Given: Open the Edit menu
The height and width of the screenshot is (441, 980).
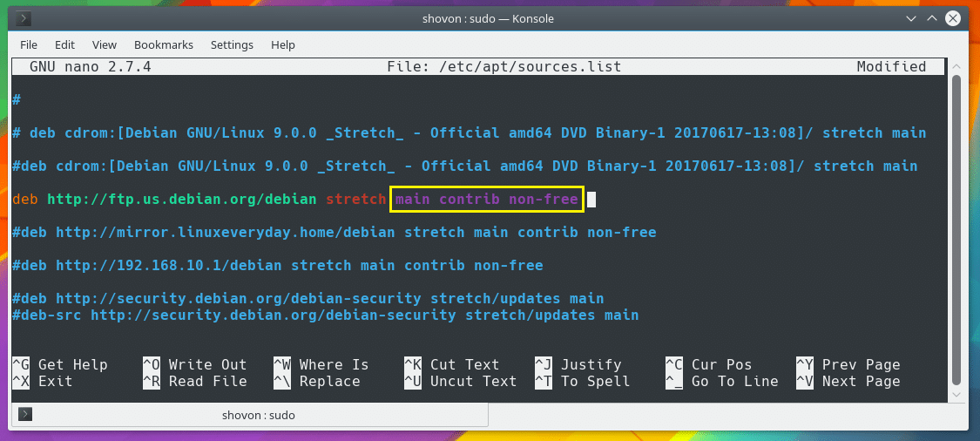Looking at the screenshot, I should (x=65, y=45).
